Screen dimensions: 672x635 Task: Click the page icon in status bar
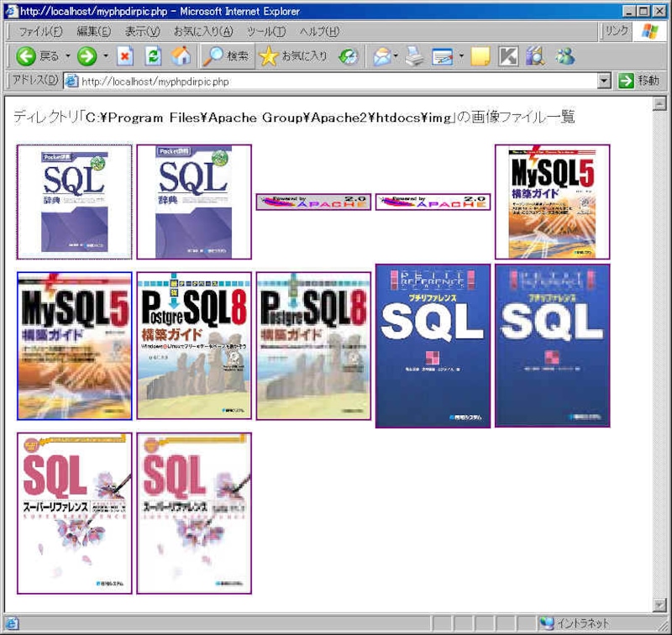[11, 623]
